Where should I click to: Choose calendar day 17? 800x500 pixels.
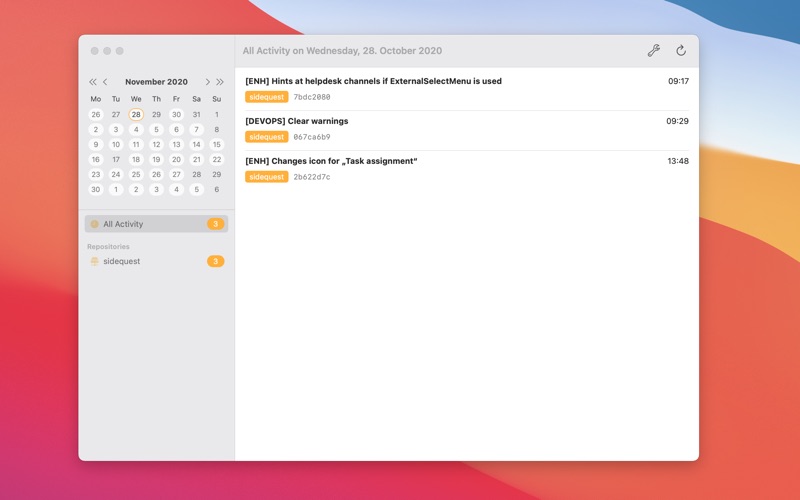point(116,159)
